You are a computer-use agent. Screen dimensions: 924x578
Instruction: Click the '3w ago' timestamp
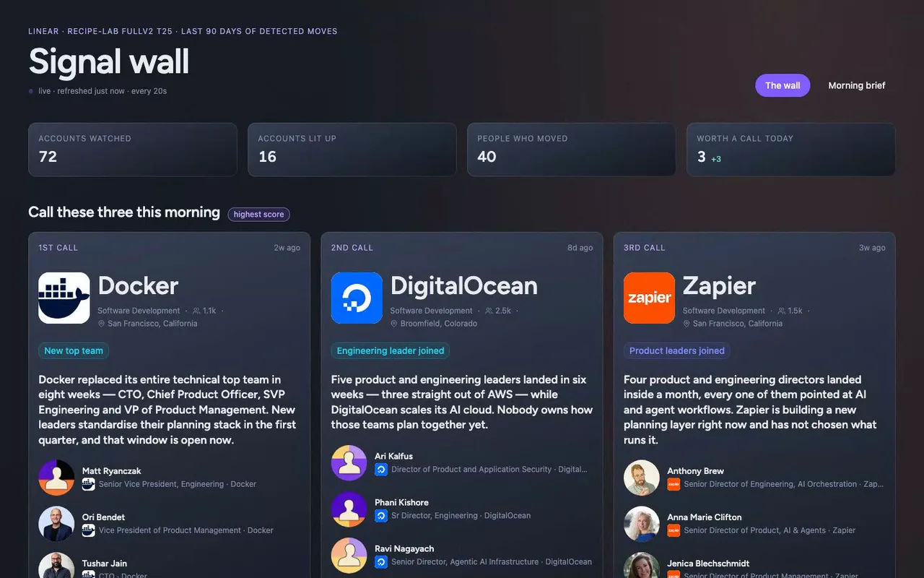pyautogui.click(x=872, y=248)
